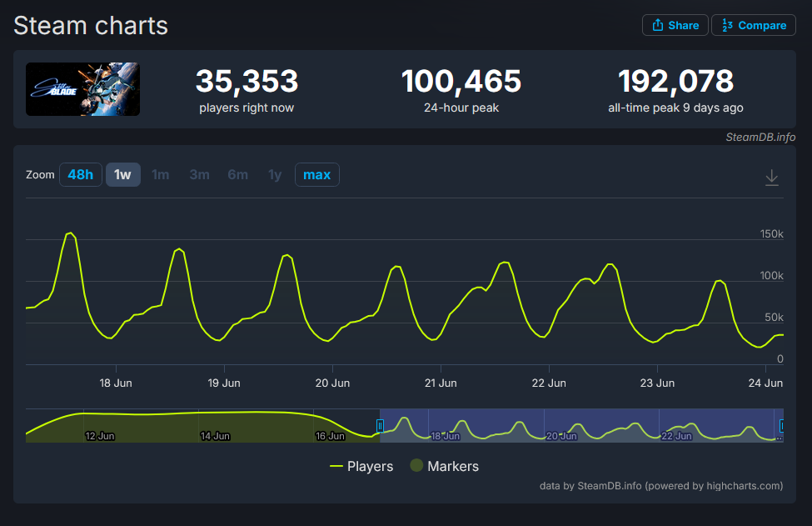
Task: Toggle the Players series legend
Action: (x=361, y=467)
